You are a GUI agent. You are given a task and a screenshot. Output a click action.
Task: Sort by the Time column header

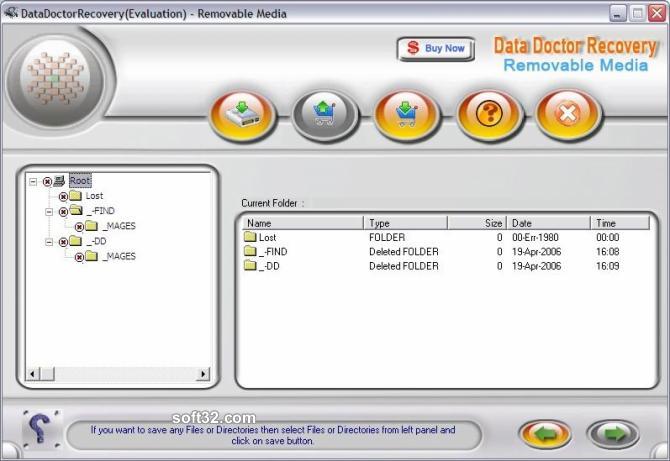point(620,223)
